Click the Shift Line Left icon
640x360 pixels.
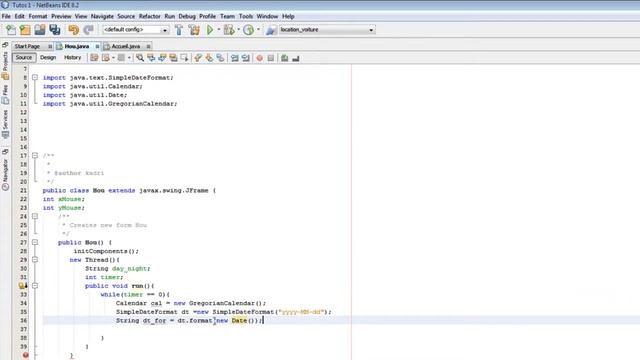coord(235,58)
